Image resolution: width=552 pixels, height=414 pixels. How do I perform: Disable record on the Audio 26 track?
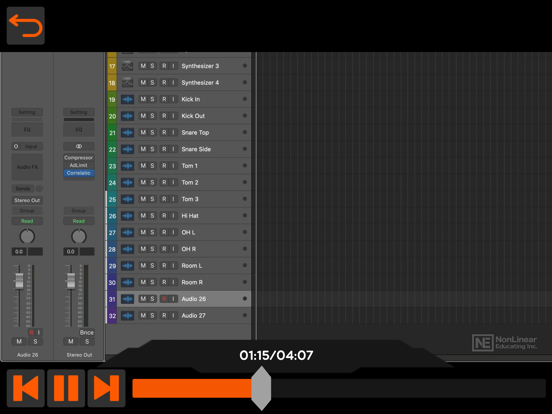[x=164, y=299]
